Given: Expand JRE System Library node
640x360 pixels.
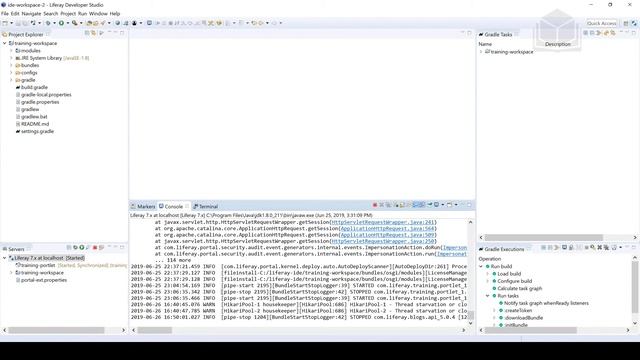Looking at the screenshot, I should point(11,58).
